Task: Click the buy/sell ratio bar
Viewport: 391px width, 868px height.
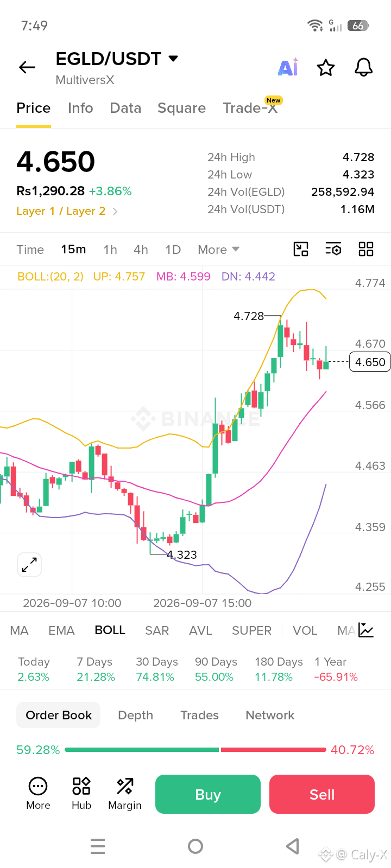Action: pos(195,750)
